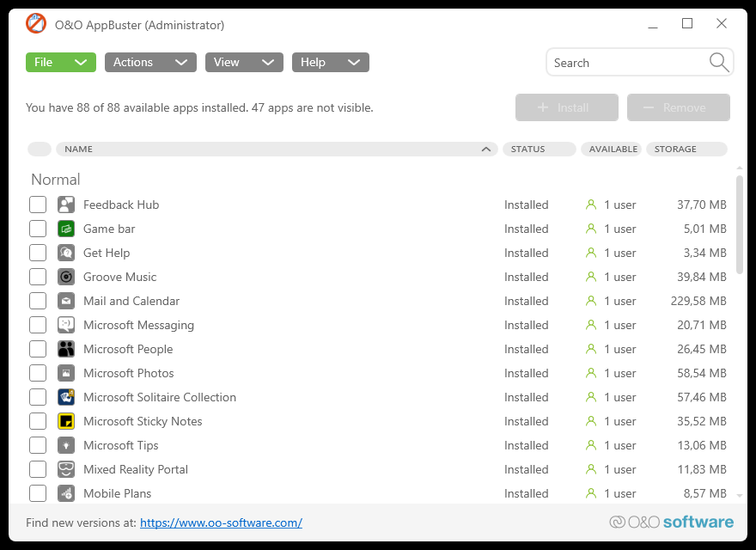Click the O&O software footer logo
This screenshot has width=756, height=550.
point(672,522)
